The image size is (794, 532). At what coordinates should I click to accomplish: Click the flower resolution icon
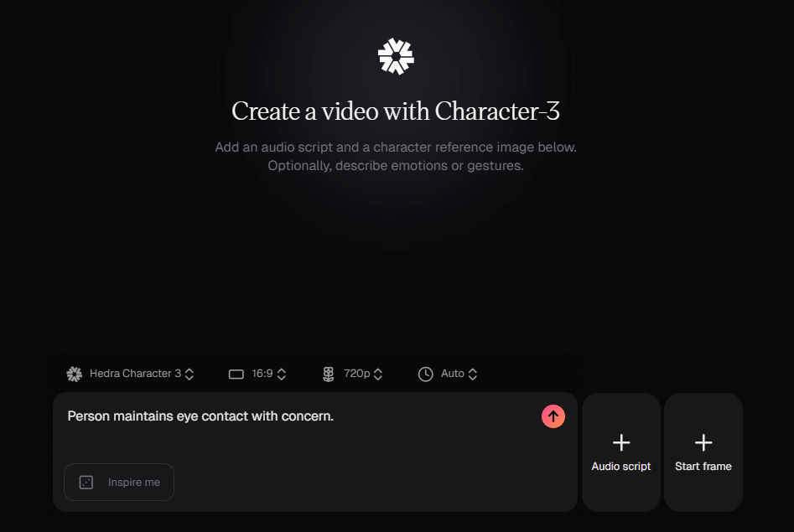(329, 374)
